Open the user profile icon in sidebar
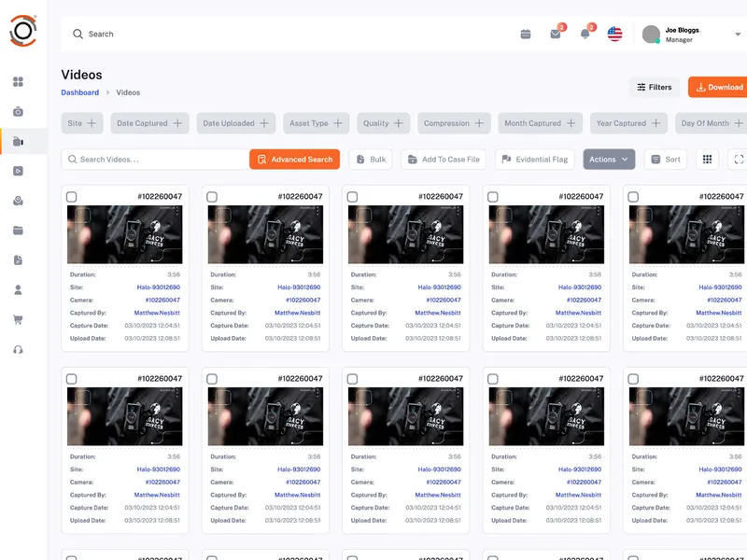The height and width of the screenshot is (560, 747). pyautogui.click(x=18, y=290)
